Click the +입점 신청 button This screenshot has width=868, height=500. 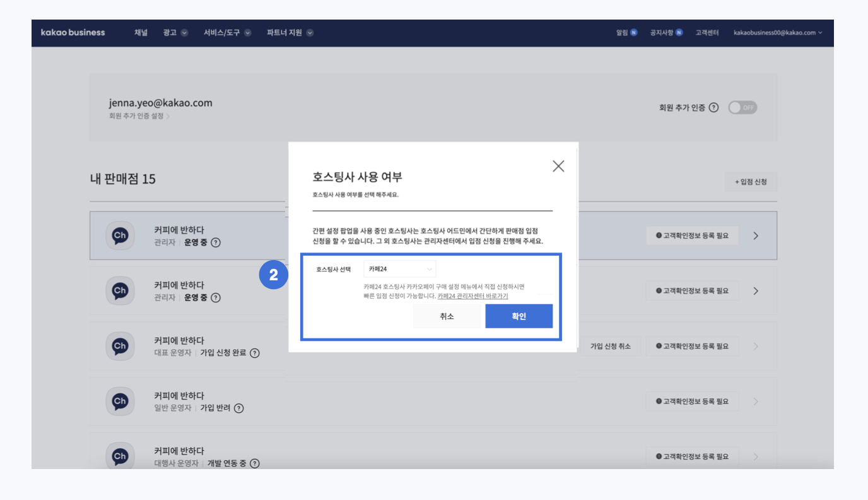click(751, 182)
